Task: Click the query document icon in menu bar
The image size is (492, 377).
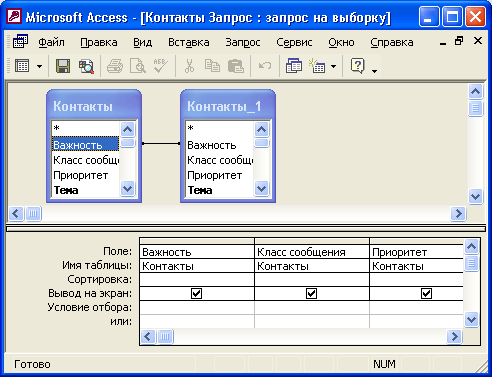Action: pyautogui.click(x=20, y=42)
